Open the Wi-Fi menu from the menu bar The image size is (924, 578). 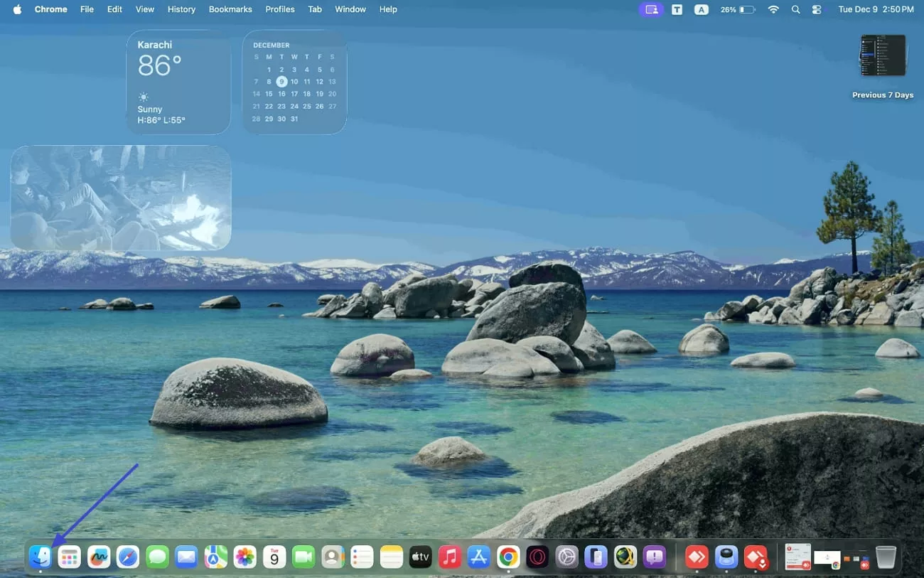(x=773, y=9)
